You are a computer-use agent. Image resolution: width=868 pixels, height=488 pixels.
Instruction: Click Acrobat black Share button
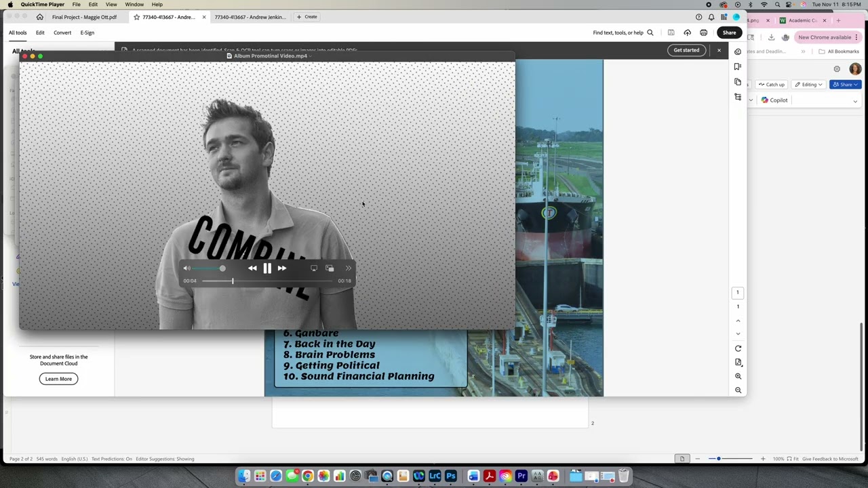(x=729, y=33)
